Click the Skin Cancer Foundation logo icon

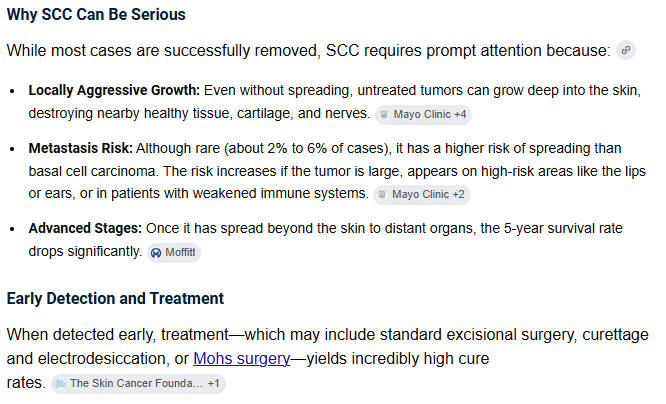tap(60, 383)
